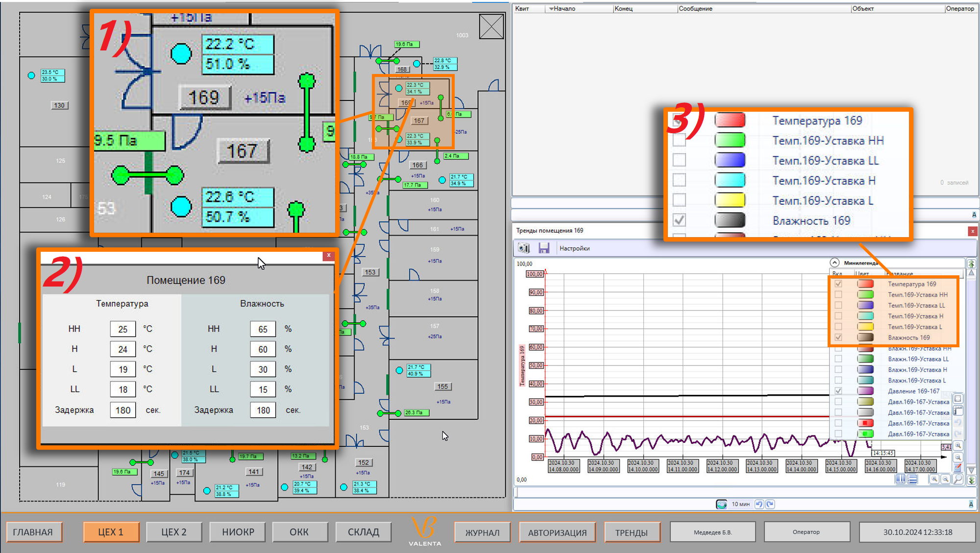The height and width of the screenshot is (553, 980).
Task: Uncheck Температура 169 in the mini legend
Action: click(x=838, y=284)
